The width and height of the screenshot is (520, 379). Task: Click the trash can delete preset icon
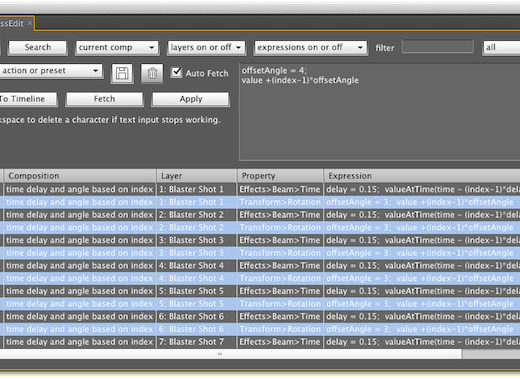[x=152, y=73]
